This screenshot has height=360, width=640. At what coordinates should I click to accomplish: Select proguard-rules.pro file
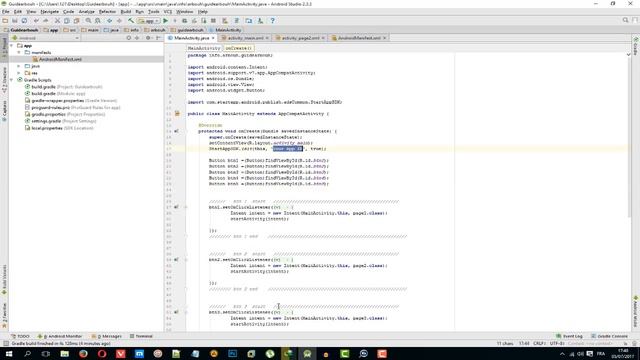(x=72, y=108)
